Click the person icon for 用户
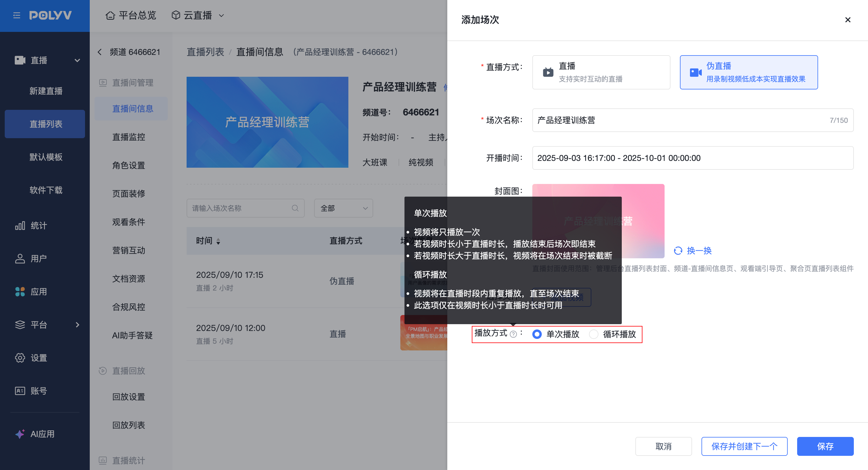The width and height of the screenshot is (868, 470). click(20, 259)
